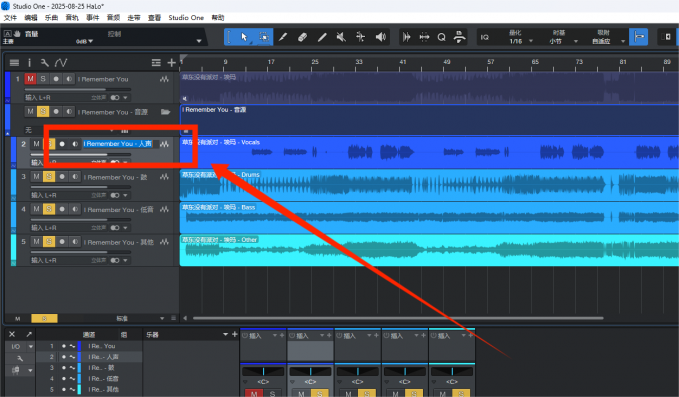Arm record on track 5
Screen dimensions: 679x397
coord(62,242)
